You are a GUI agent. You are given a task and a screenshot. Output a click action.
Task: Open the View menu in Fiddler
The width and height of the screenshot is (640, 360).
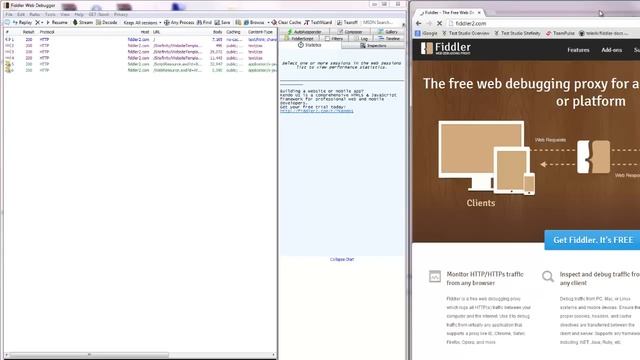(x=65, y=14)
